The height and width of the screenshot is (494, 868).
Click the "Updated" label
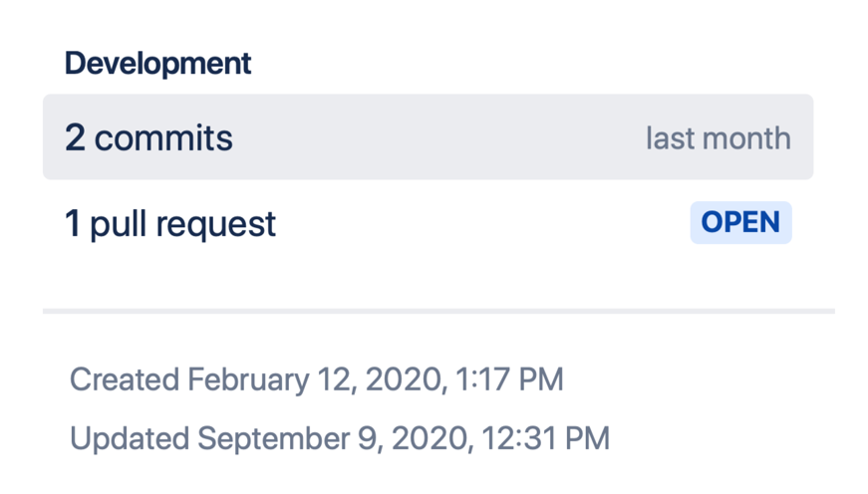click(x=130, y=438)
